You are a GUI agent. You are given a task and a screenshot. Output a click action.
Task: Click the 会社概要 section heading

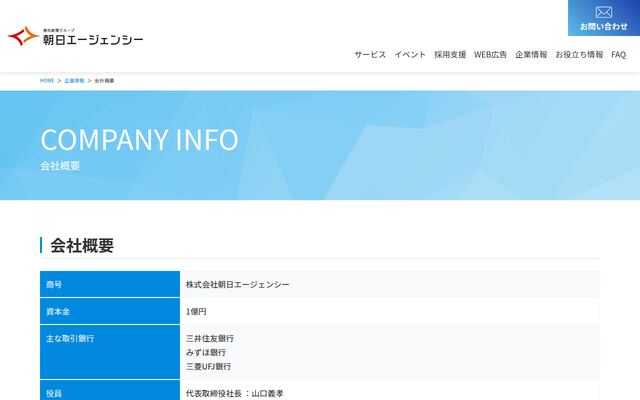[82, 245]
